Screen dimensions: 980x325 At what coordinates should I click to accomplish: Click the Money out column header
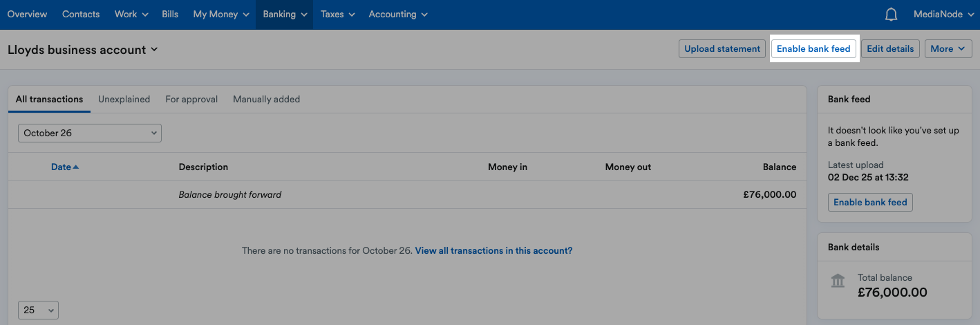pos(628,167)
